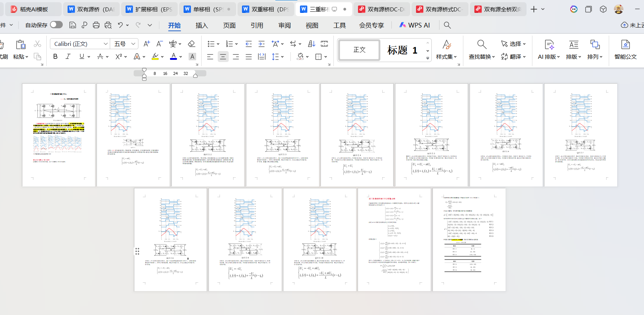
Task: Click the print icon in quick toolbar
Action: click(96, 25)
